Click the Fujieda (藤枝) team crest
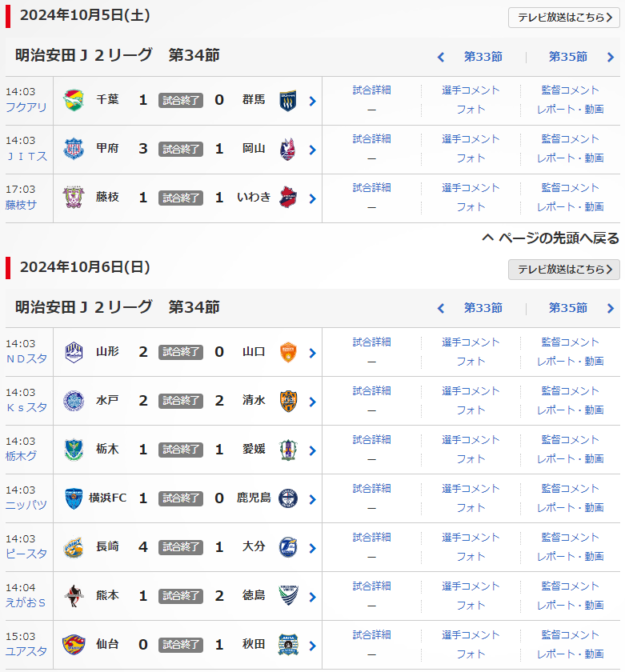The height and width of the screenshot is (672, 625). pos(74,198)
